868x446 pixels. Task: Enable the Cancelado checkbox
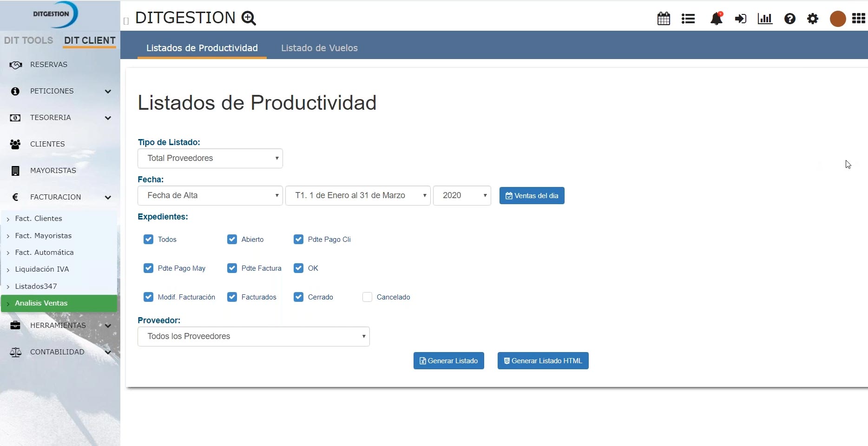click(367, 297)
